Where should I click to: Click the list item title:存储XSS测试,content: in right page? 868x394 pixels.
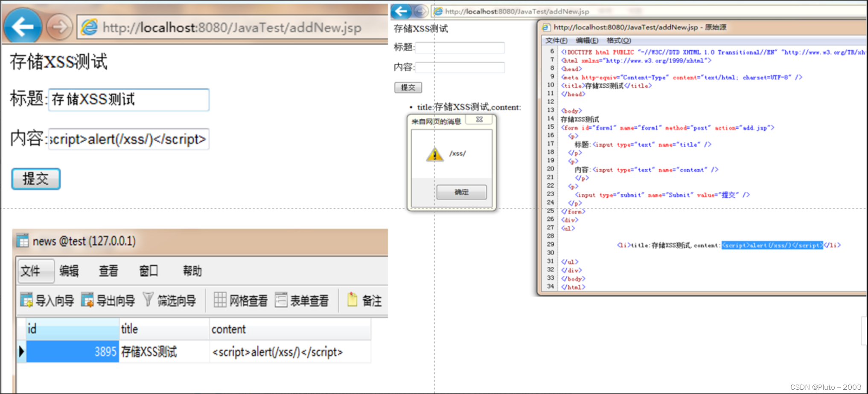coord(469,107)
